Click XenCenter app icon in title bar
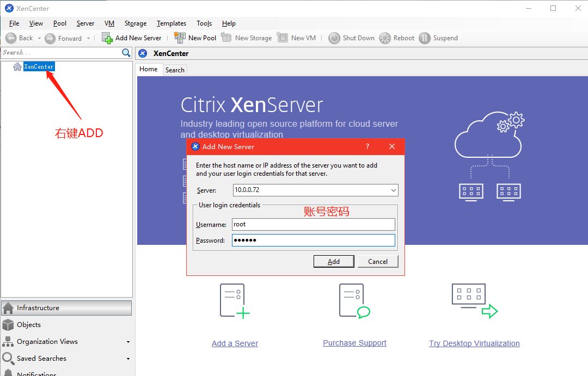 tap(9, 8)
